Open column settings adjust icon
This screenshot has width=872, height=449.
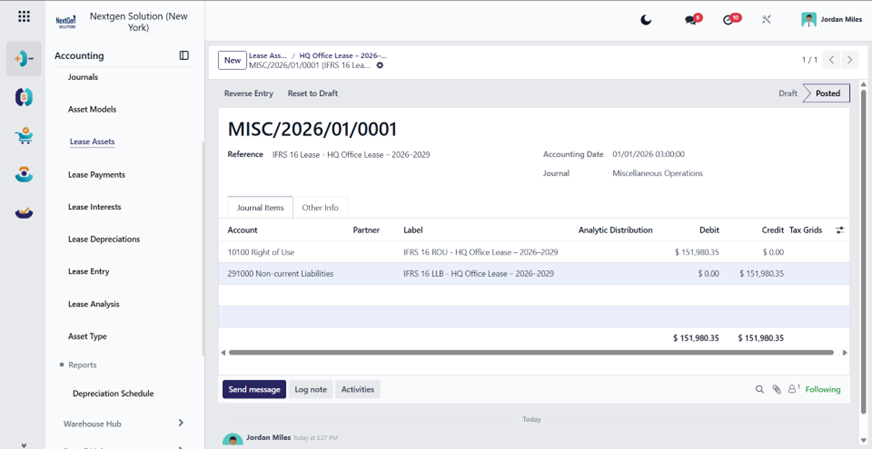(x=840, y=230)
